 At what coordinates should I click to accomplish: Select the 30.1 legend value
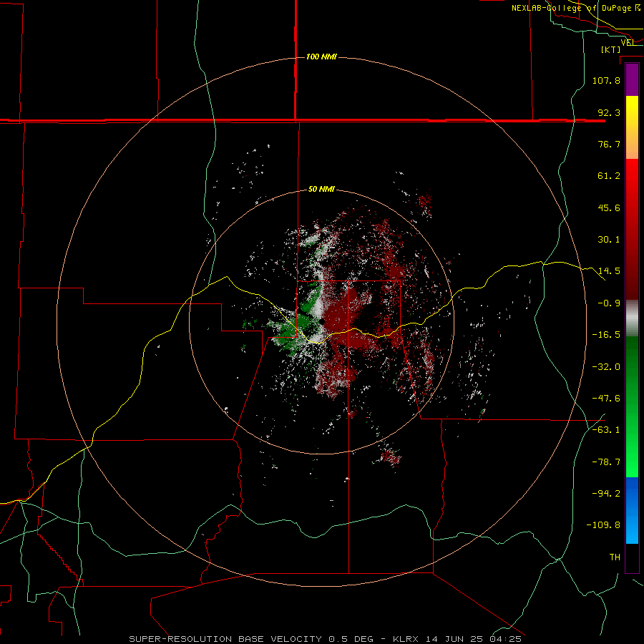609,240
